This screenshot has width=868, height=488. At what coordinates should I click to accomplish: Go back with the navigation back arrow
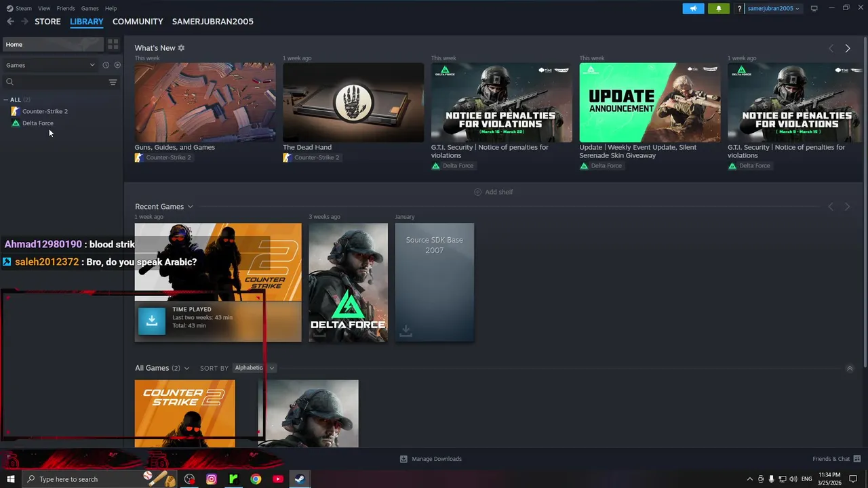point(10,22)
